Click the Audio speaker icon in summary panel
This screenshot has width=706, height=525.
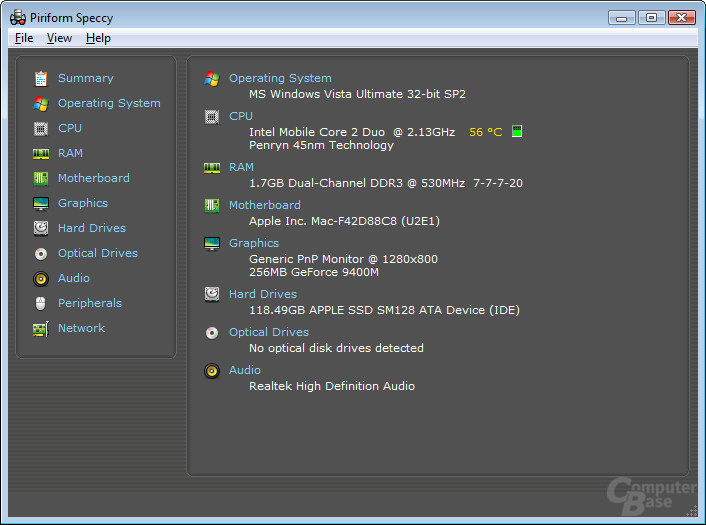pyautogui.click(x=212, y=371)
